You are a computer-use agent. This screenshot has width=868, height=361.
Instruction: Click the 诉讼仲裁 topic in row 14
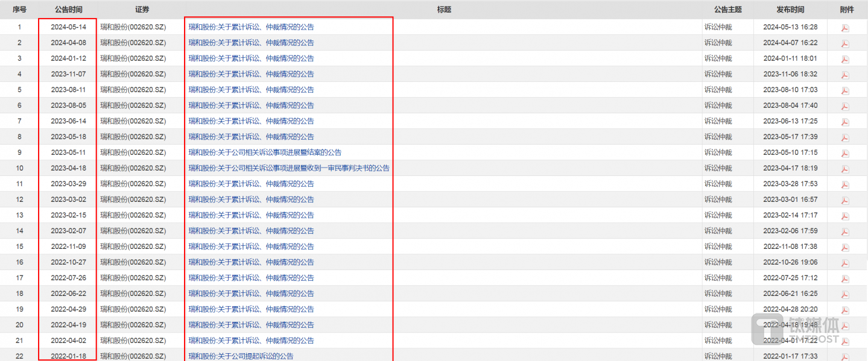pos(718,231)
